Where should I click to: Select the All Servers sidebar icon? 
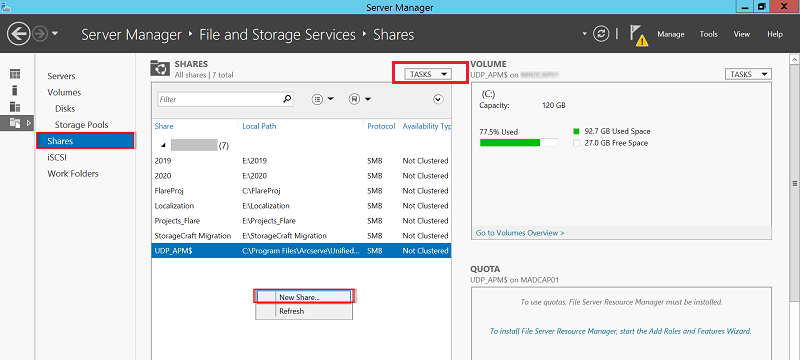point(15,107)
